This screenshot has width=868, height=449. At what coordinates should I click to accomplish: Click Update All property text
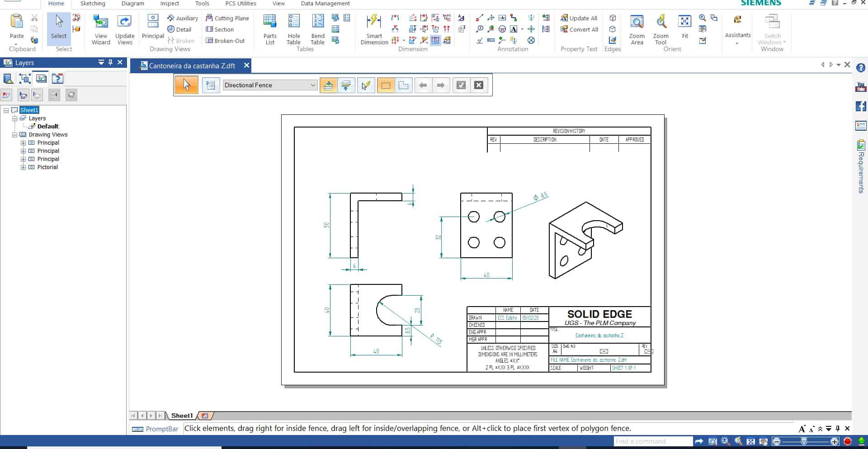click(x=579, y=18)
